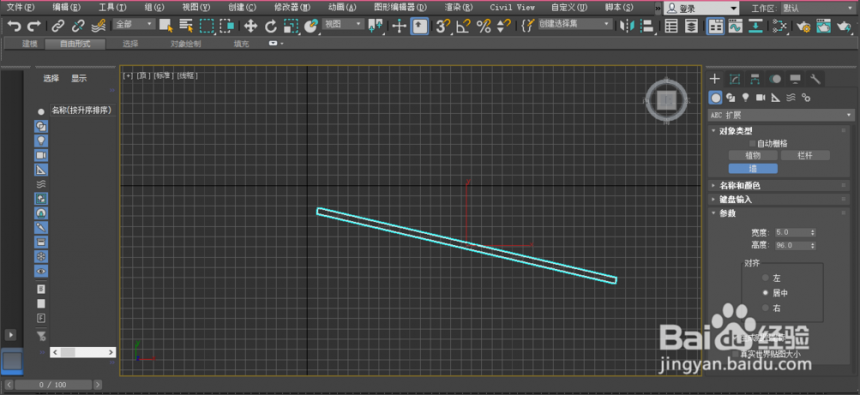The height and width of the screenshot is (395, 860).
Task: Toggle the eye display filter in scene explorer
Action: pos(41,271)
